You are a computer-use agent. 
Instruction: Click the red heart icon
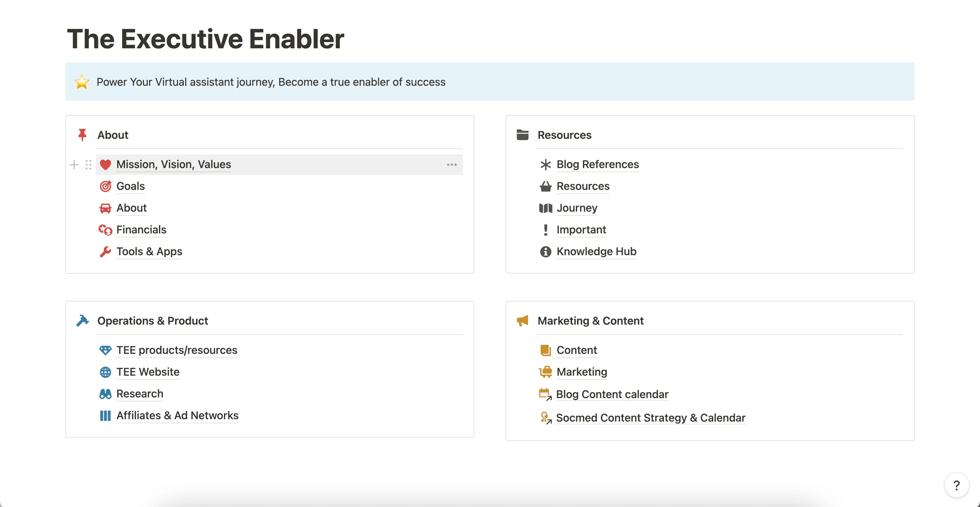pyautogui.click(x=105, y=165)
